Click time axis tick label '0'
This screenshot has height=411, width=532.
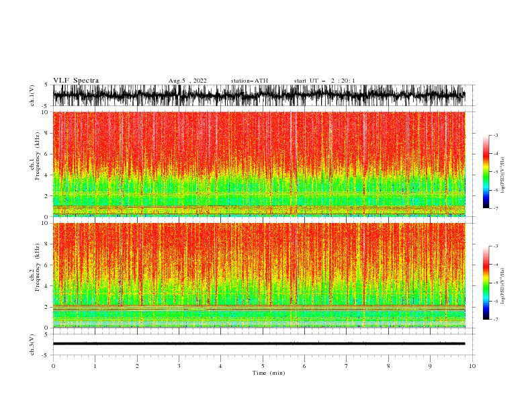[53, 366]
